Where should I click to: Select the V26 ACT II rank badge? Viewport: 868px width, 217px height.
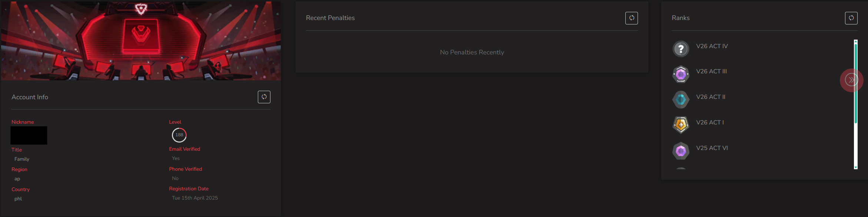click(681, 100)
